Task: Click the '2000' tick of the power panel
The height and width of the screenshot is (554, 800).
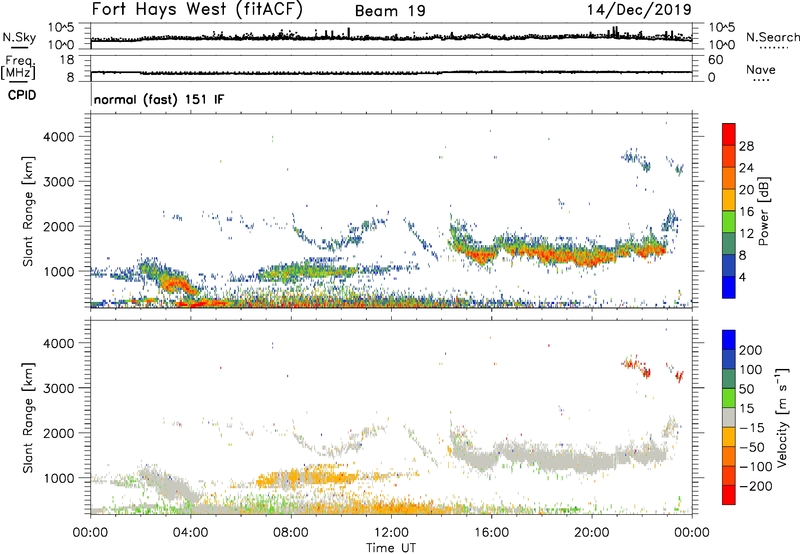Action: pos(58,226)
